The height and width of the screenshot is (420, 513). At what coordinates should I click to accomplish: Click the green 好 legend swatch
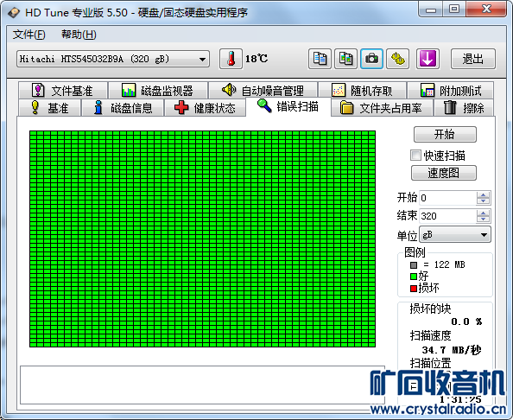[414, 277]
